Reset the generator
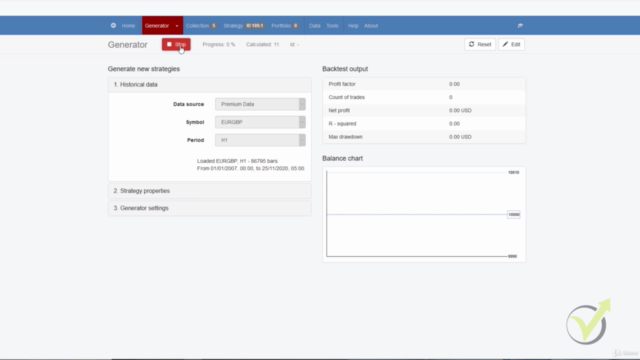 pyautogui.click(x=480, y=44)
